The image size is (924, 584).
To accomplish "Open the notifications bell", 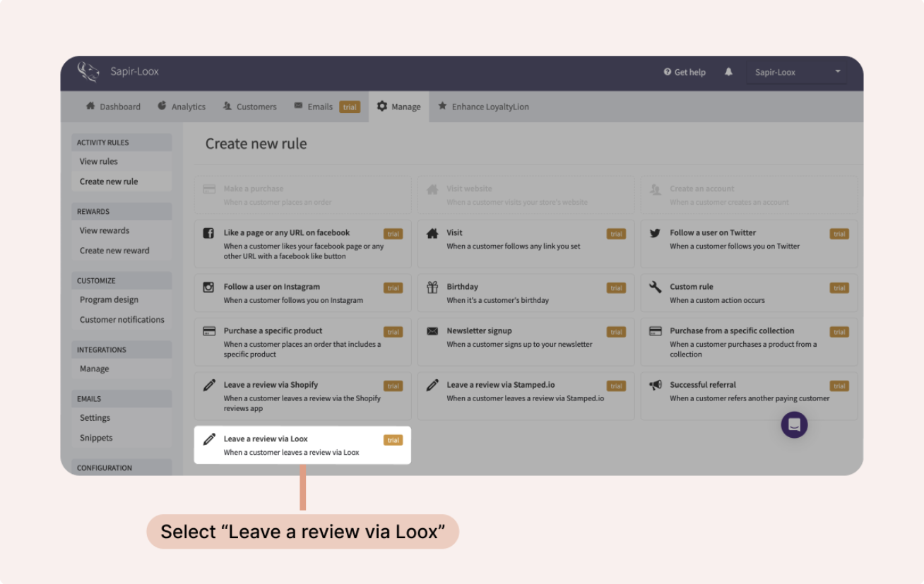I will 728,72.
